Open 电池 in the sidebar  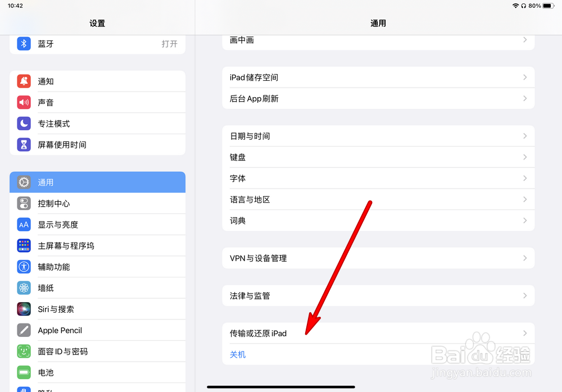coord(97,373)
